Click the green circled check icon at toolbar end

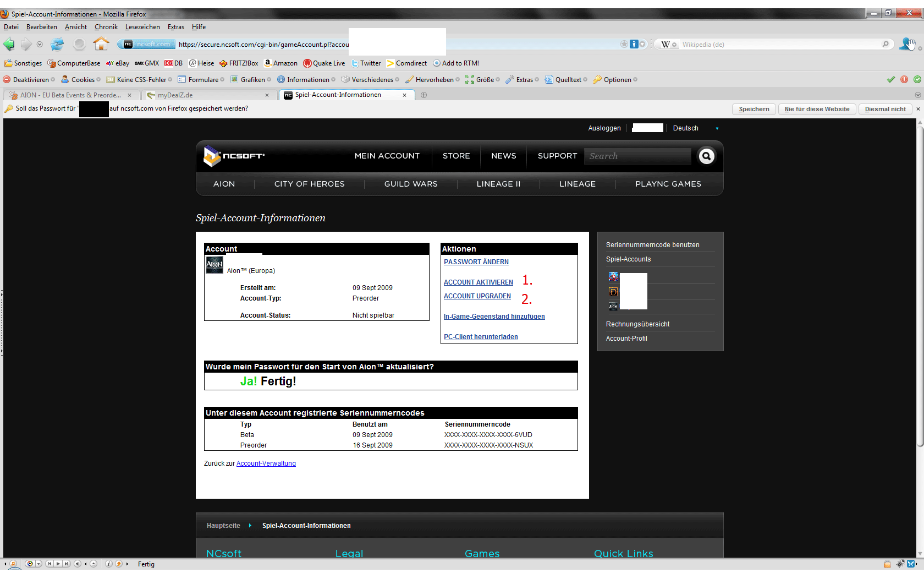[917, 79]
